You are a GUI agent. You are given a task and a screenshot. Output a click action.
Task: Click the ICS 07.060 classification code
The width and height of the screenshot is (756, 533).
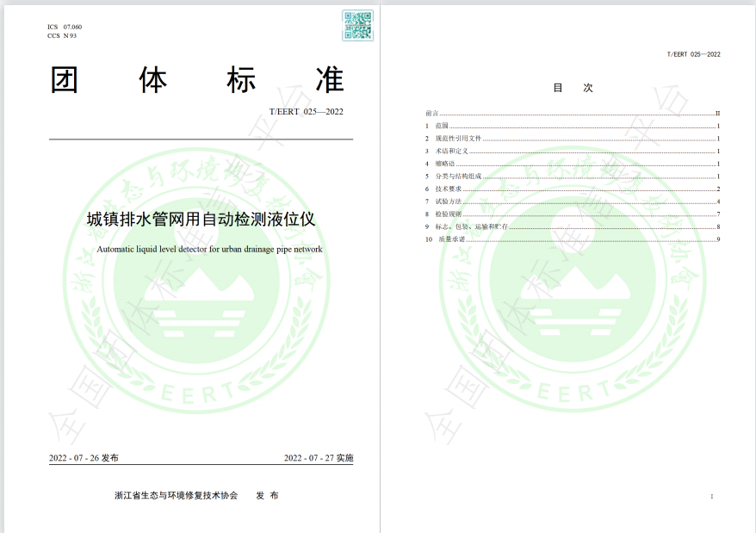tap(65, 27)
